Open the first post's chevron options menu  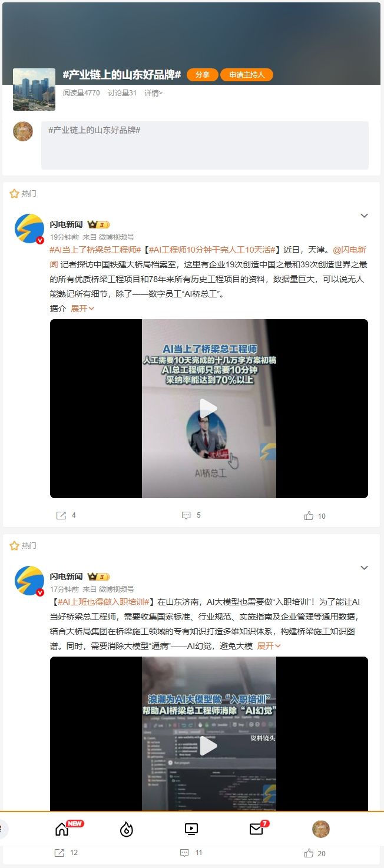(364, 216)
